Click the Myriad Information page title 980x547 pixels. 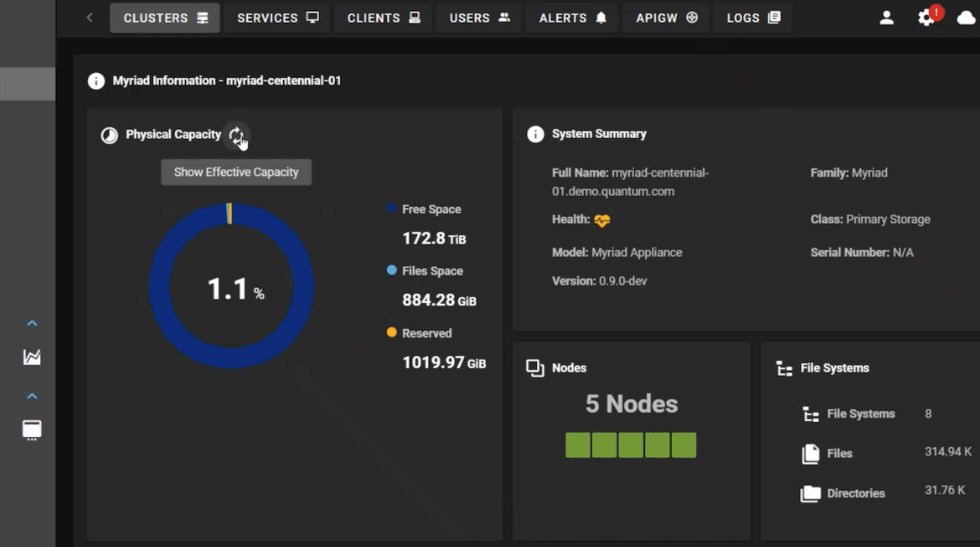(x=227, y=80)
